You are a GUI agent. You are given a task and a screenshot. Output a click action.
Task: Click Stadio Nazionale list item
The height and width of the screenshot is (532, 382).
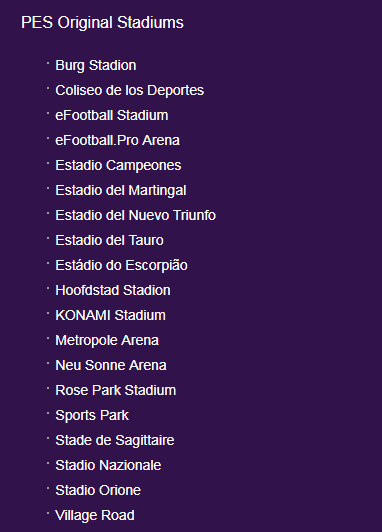pos(108,466)
